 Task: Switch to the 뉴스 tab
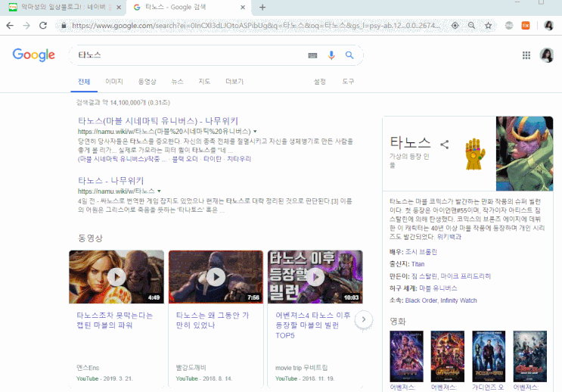[x=178, y=82]
